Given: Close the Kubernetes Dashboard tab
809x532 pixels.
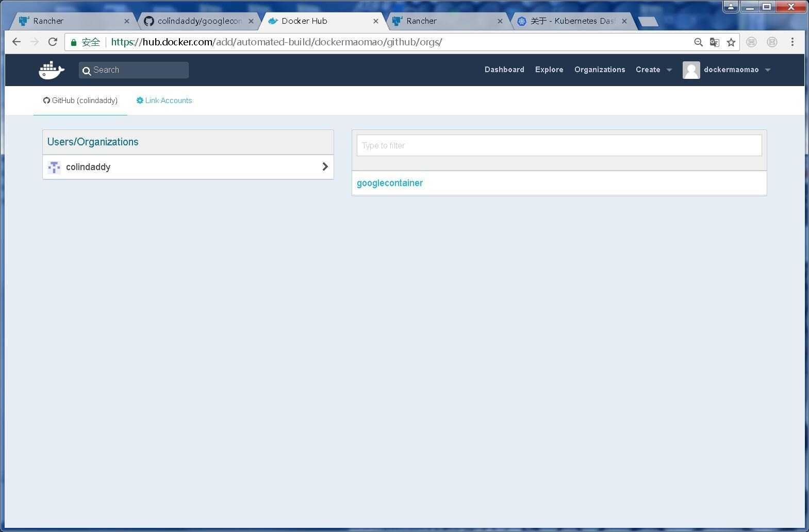Looking at the screenshot, I should click(624, 21).
